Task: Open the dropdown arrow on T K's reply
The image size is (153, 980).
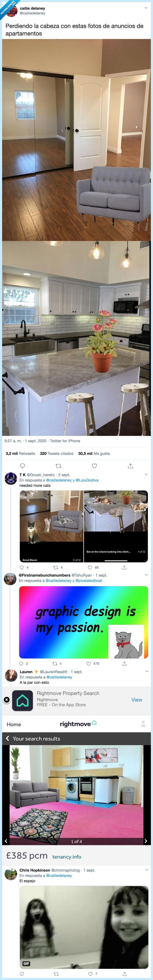Action: coord(146,474)
